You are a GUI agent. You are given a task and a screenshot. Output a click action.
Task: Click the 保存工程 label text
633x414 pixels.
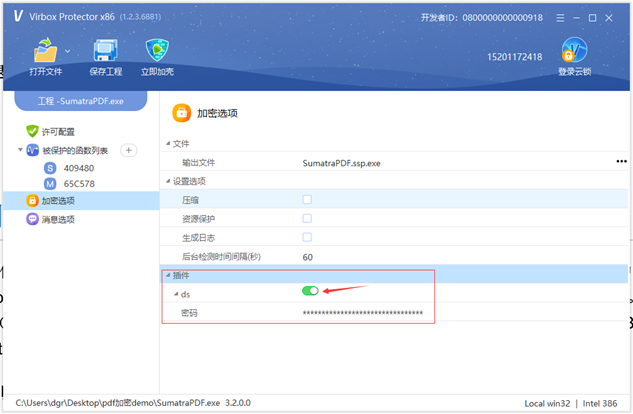pyautogui.click(x=106, y=72)
